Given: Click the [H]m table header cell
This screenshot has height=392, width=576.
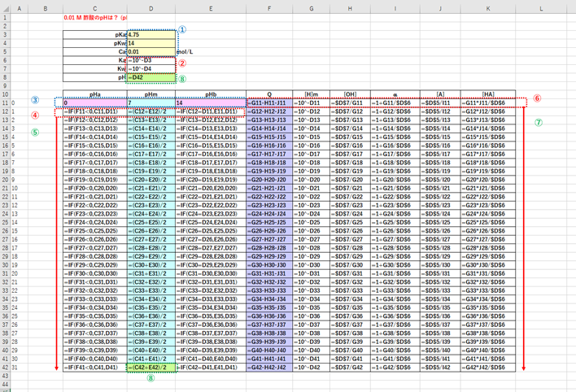Looking at the screenshot, I should click(311, 94).
